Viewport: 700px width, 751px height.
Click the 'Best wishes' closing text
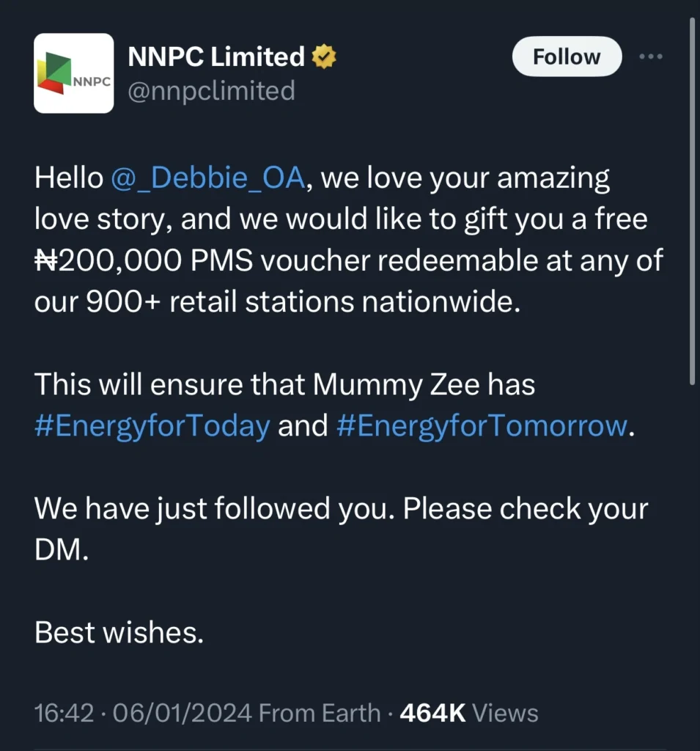(x=120, y=631)
